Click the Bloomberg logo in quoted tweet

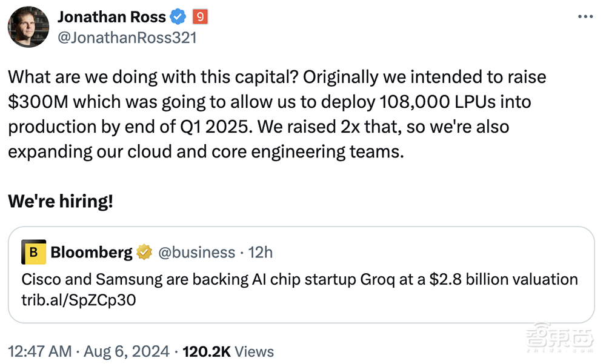(34, 252)
